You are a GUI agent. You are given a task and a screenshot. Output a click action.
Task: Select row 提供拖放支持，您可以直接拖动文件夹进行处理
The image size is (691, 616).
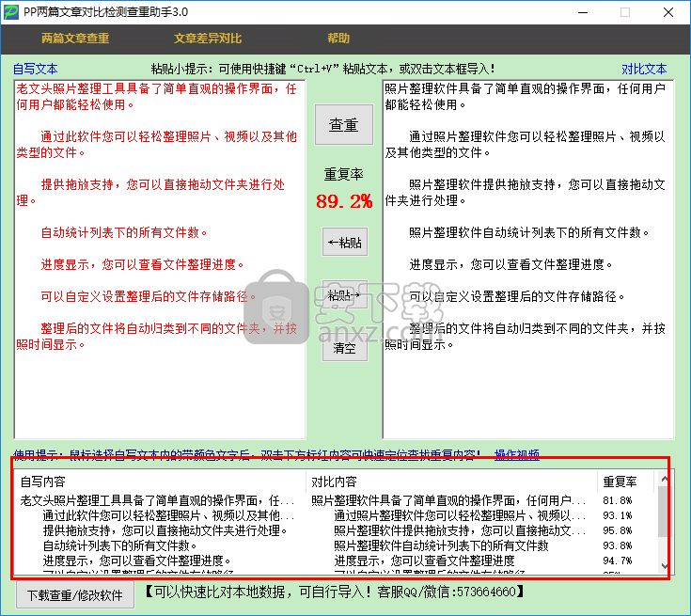click(335, 530)
